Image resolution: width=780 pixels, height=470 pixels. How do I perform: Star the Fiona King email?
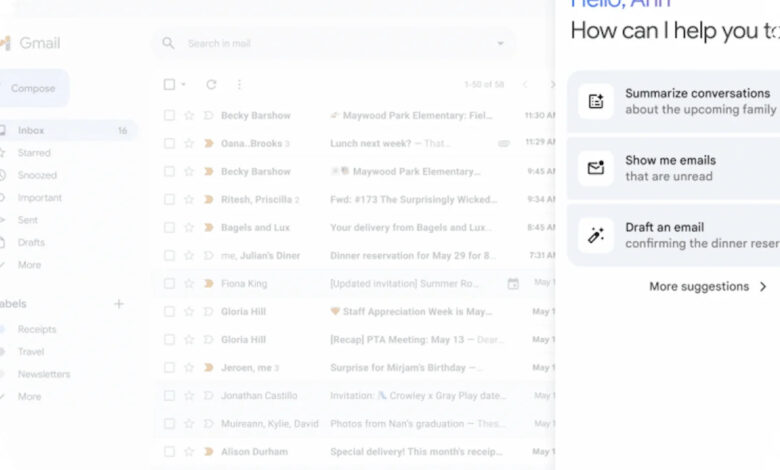tap(189, 283)
